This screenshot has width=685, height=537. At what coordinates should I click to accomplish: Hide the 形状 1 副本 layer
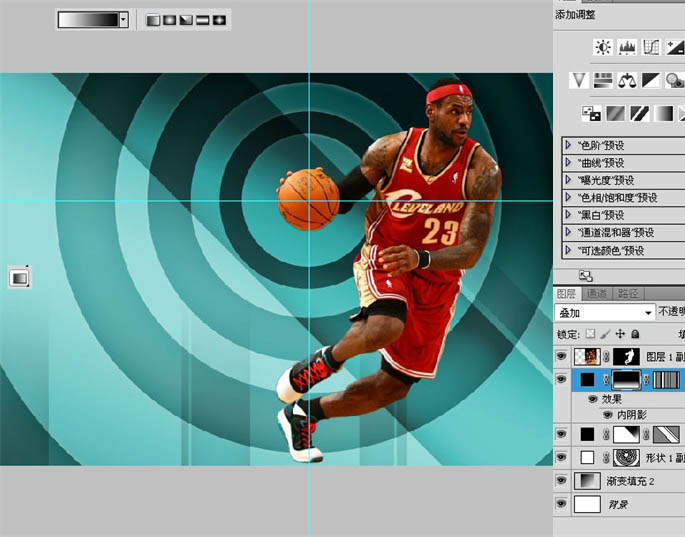pos(561,457)
